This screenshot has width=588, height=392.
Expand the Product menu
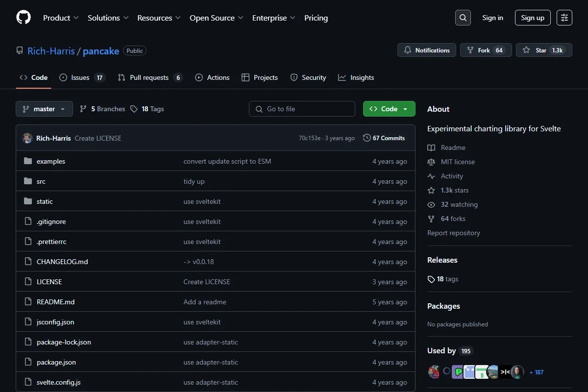(61, 18)
